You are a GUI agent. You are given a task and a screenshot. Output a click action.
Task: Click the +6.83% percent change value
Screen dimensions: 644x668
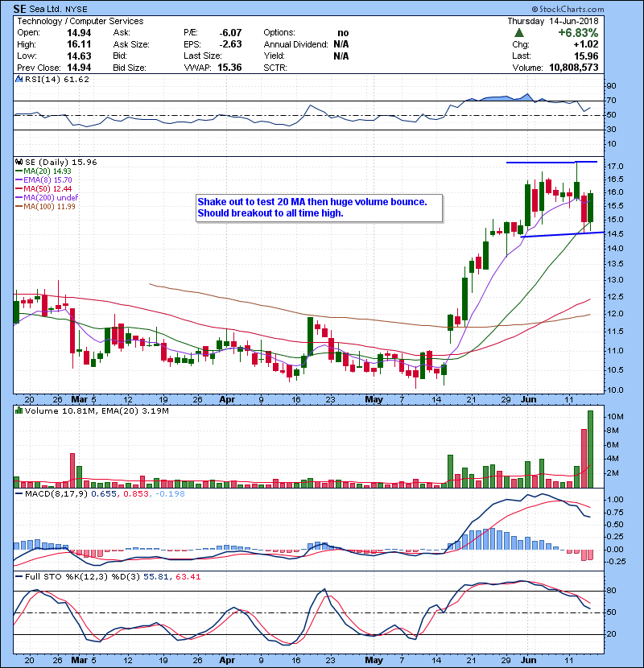tap(578, 33)
